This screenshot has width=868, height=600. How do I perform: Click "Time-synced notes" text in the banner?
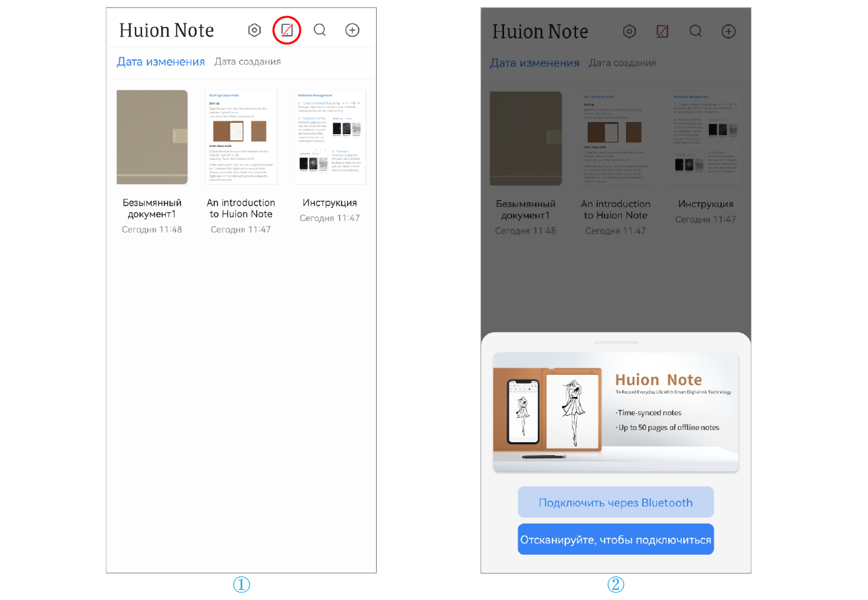coord(648,413)
